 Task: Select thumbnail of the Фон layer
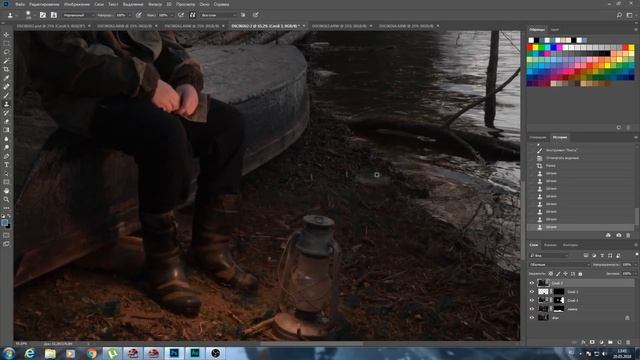[x=543, y=318]
